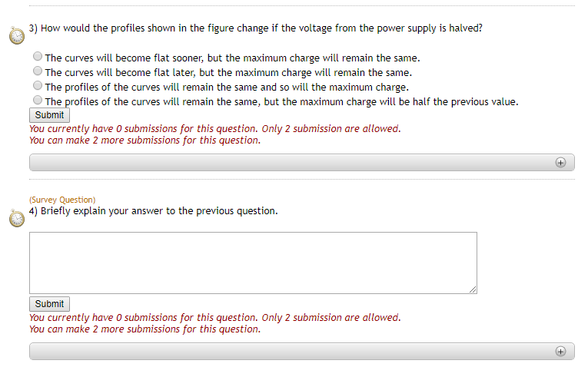Click question 4's 'You can make 2 more submissions' notice

[145, 329]
